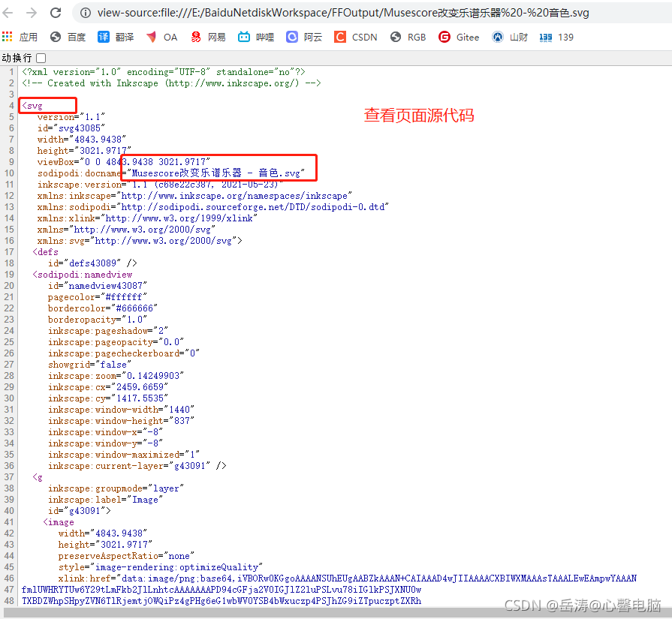Click the preserveAspectRatio="none" attribute
This screenshot has height=619, width=672.
point(126,556)
